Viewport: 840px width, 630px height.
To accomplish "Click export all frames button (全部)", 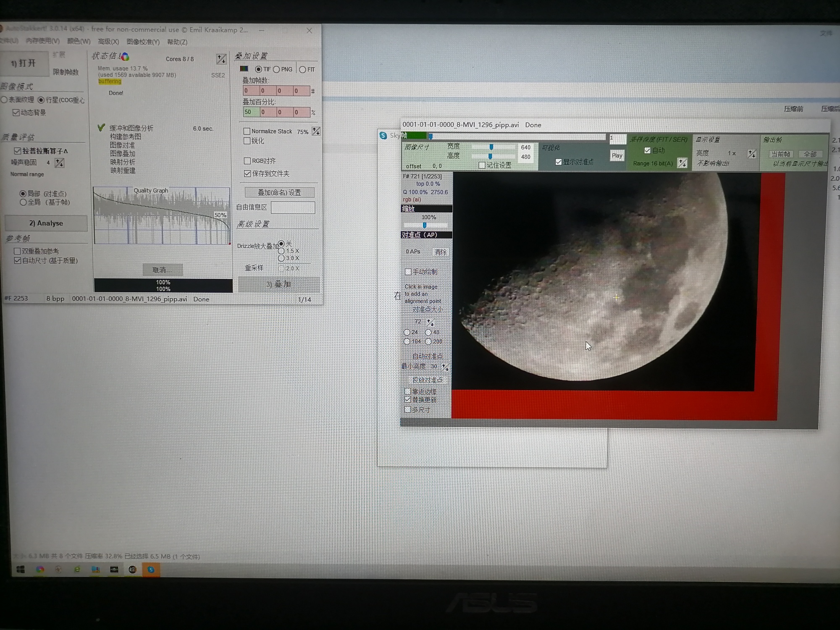I will 810,154.
